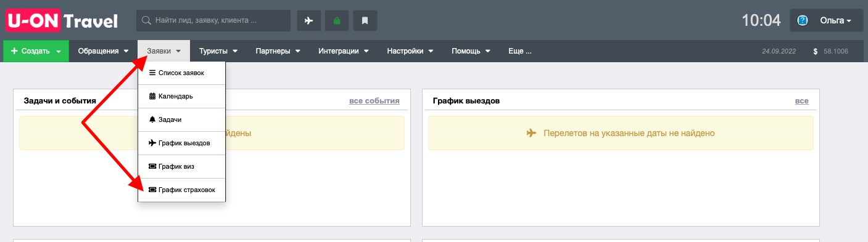Click the plus icon on Создать button
868x242 pixels.
coord(14,51)
